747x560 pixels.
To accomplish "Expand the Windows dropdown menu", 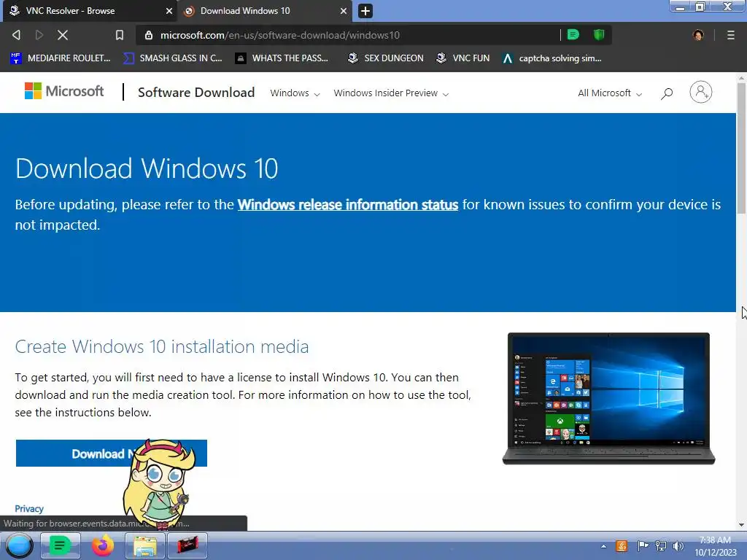I will click(x=295, y=93).
